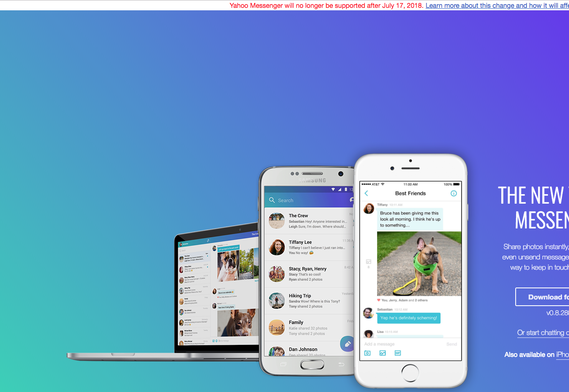Tap the photo gallery icon below the message field
Image resolution: width=569 pixels, height=392 pixels.
click(x=383, y=353)
